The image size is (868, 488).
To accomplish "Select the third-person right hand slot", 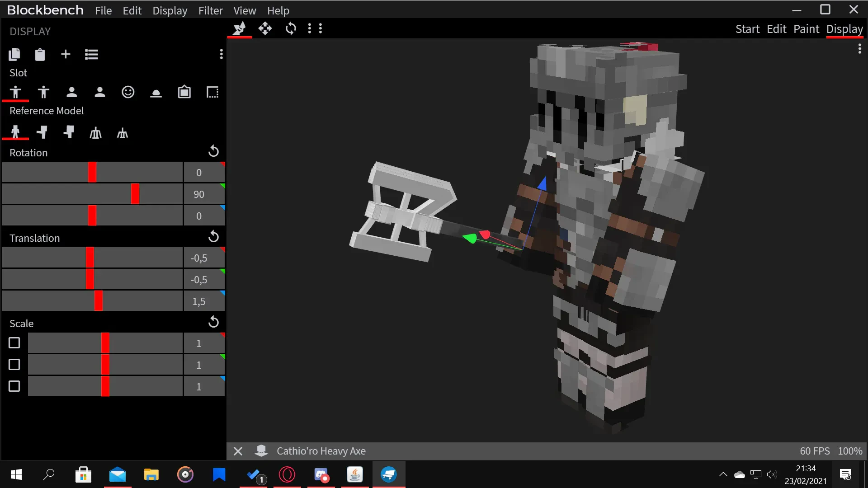I will (15, 92).
